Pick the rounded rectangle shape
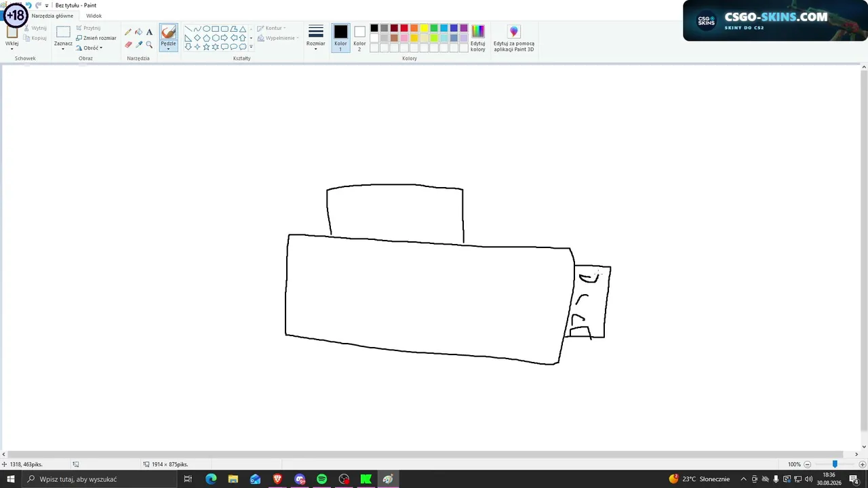The image size is (868, 488). pyautogui.click(x=224, y=29)
